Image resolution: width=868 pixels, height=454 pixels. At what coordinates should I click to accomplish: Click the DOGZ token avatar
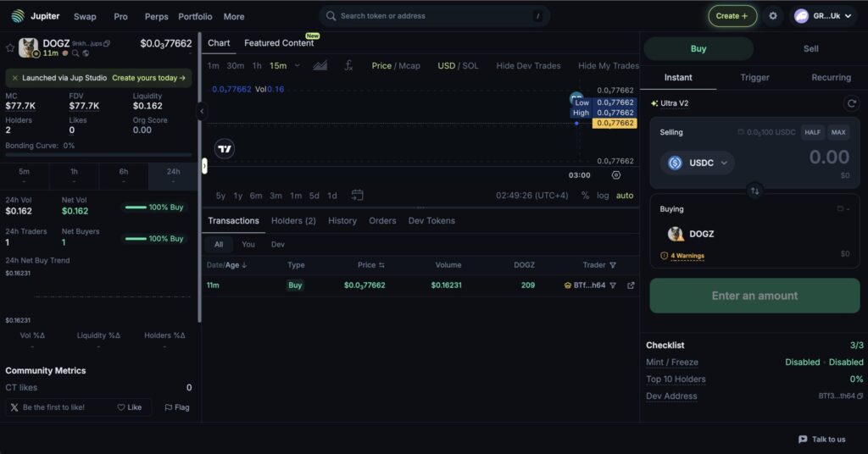(x=28, y=47)
